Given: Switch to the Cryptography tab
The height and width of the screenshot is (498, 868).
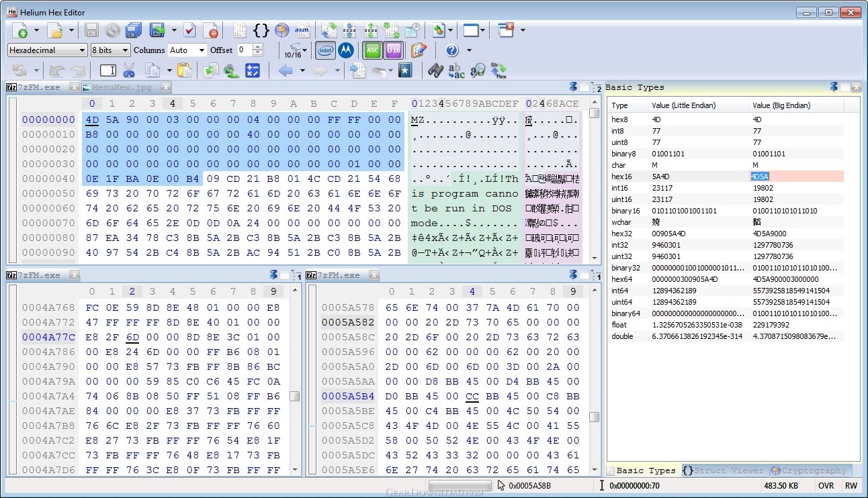Looking at the screenshot, I should 809,470.
